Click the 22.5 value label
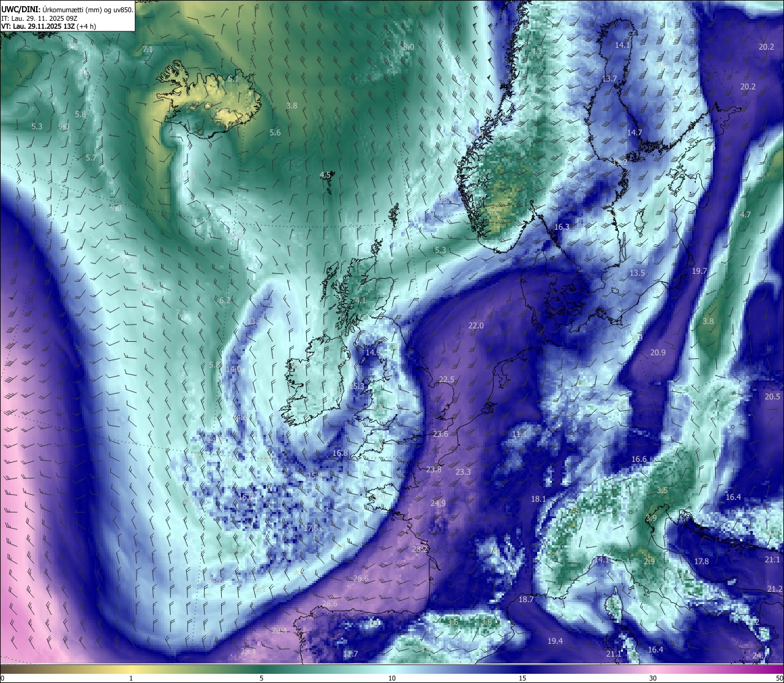Screen dimensions: 784x683 (x=447, y=380)
